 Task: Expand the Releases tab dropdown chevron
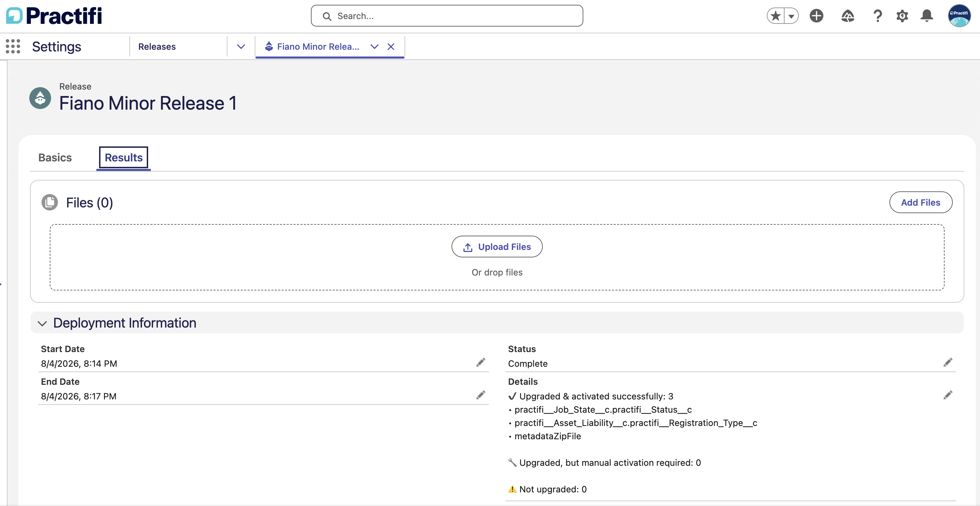pyautogui.click(x=241, y=46)
